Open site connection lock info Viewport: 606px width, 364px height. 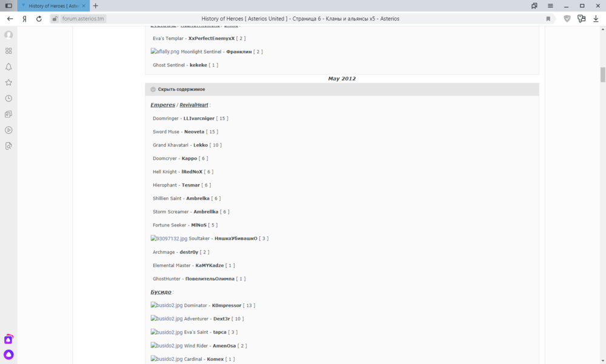[x=55, y=19]
